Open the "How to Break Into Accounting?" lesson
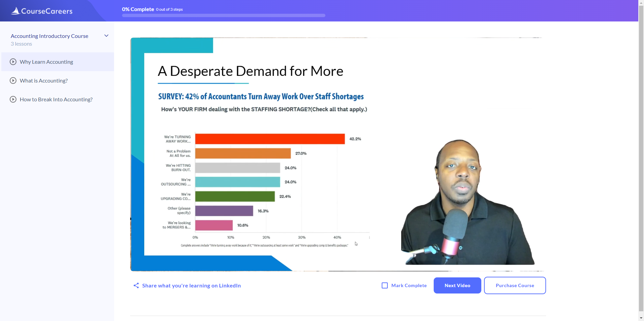Image resolution: width=644 pixels, height=321 pixels. pos(56,99)
